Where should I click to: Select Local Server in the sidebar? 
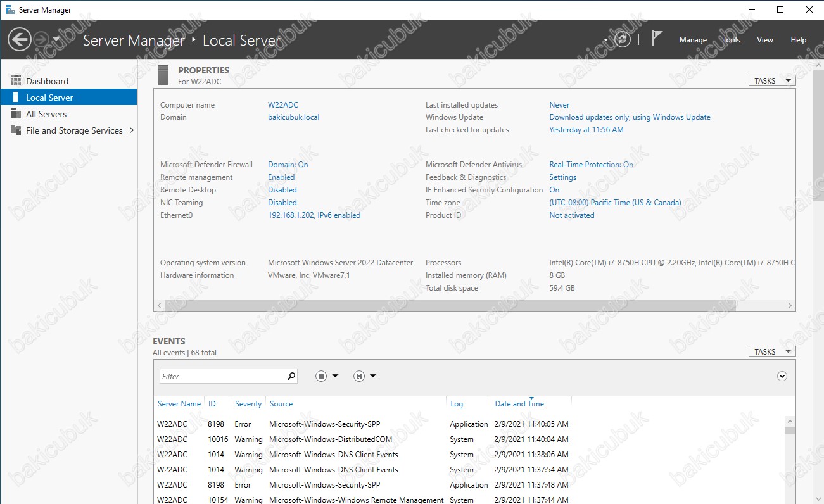[68, 98]
